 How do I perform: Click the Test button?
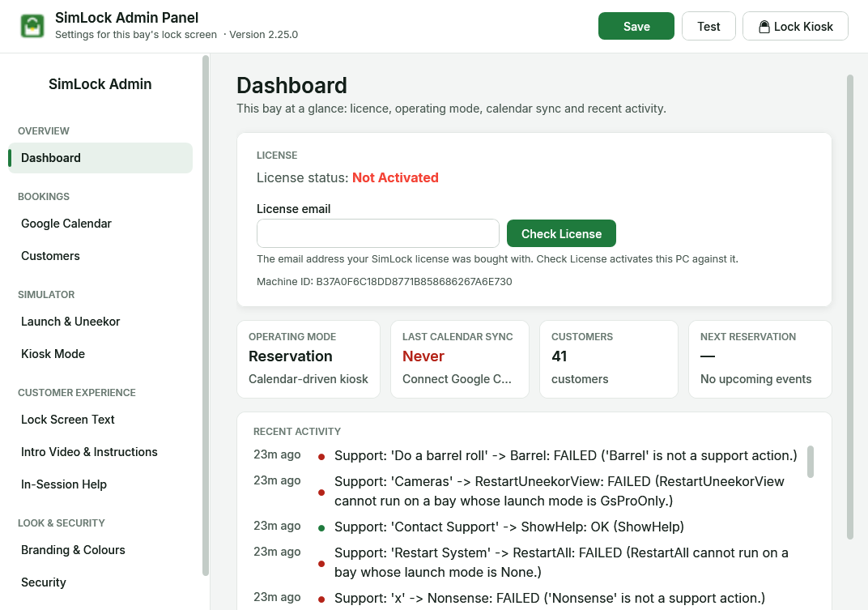pos(708,26)
